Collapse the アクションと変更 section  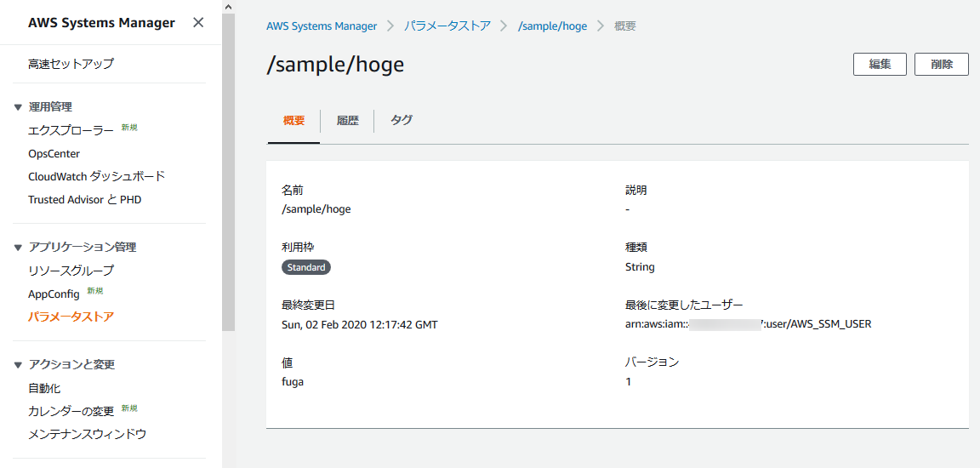click(18, 365)
